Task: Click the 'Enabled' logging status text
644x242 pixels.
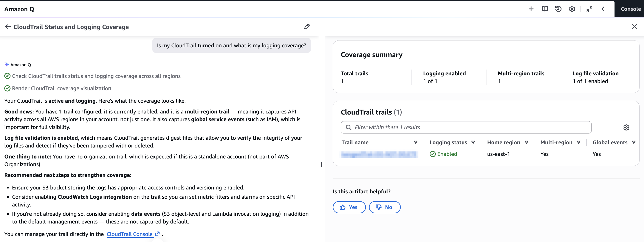Action: pos(447,154)
